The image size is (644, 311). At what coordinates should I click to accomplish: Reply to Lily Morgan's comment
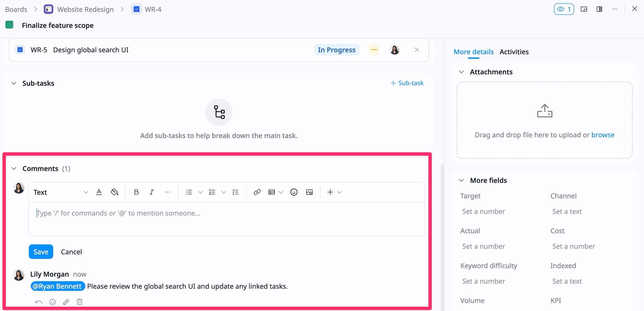tap(39, 302)
